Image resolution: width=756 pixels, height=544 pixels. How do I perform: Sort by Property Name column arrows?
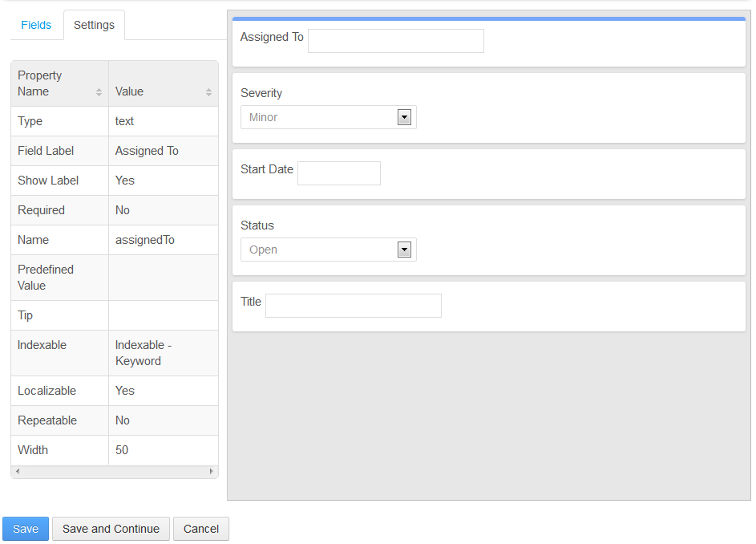(x=99, y=92)
